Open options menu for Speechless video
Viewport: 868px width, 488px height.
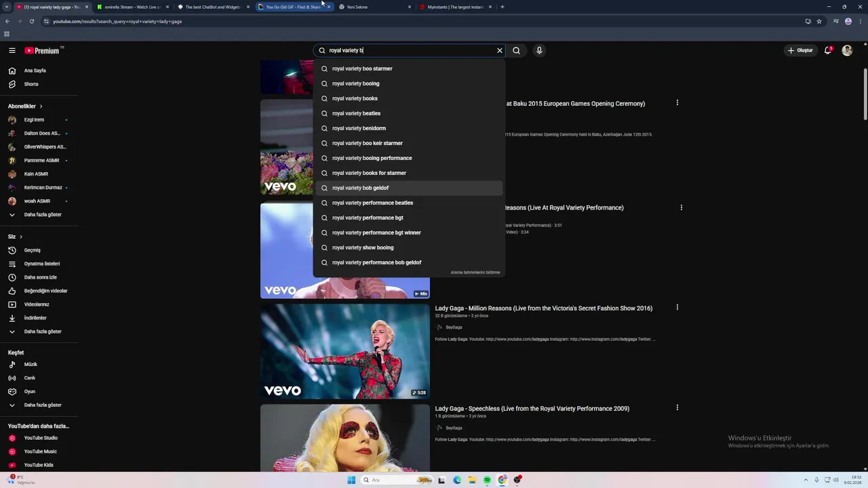[x=677, y=408]
